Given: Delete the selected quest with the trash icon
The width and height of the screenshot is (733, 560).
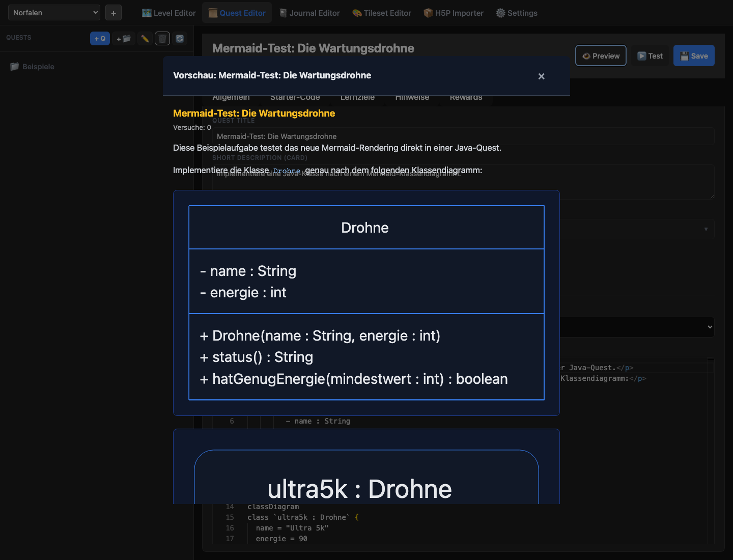Looking at the screenshot, I should coord(162,39).
